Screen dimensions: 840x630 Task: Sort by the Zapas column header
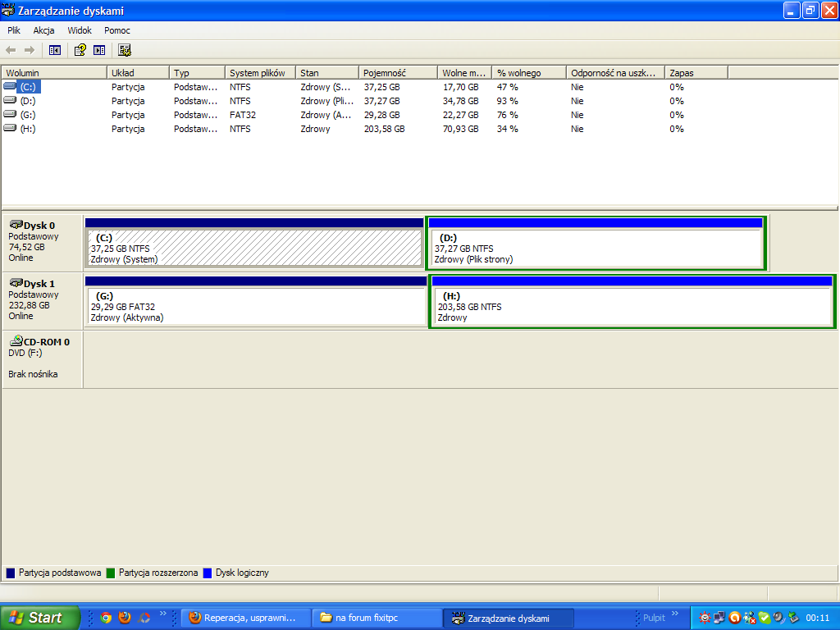point(696,73)
